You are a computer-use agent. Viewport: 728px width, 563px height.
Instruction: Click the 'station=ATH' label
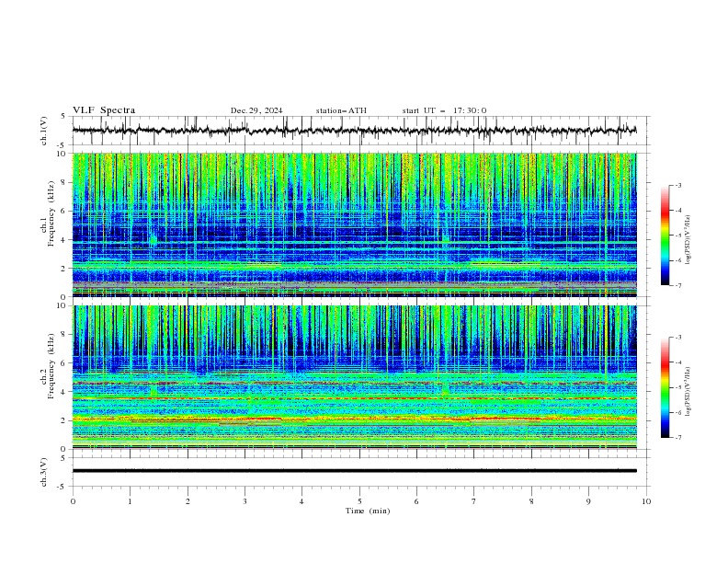coord(341,110)
